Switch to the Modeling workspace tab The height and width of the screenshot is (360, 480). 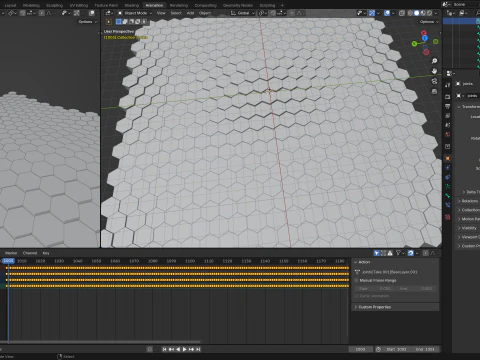(31, 5)
